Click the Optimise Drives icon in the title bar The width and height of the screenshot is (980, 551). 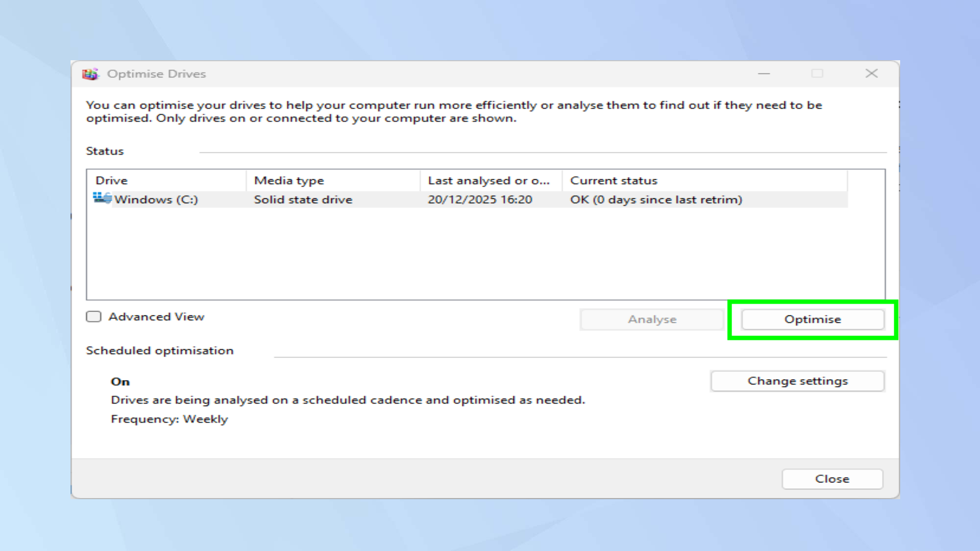coord(91,73)
